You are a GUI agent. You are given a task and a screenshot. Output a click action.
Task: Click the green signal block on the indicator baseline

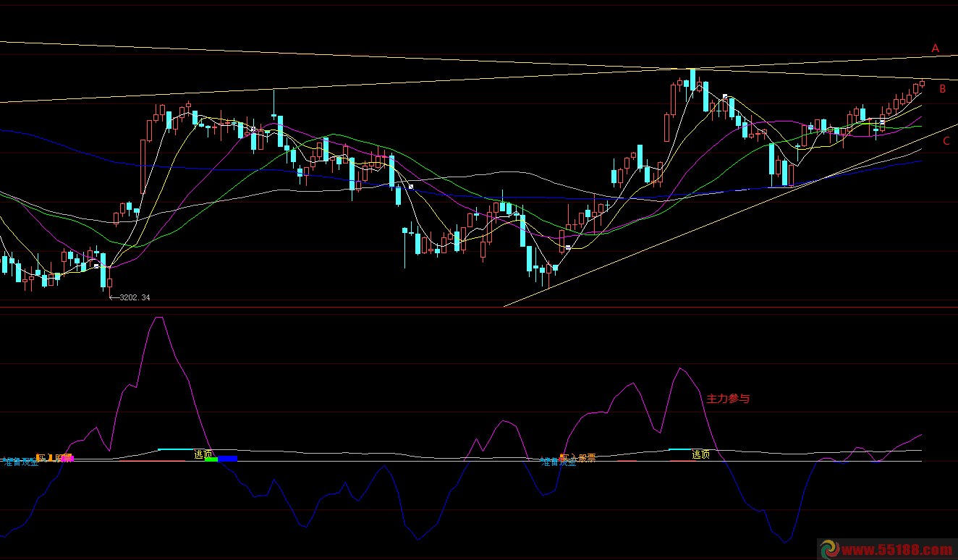(211, 459)
